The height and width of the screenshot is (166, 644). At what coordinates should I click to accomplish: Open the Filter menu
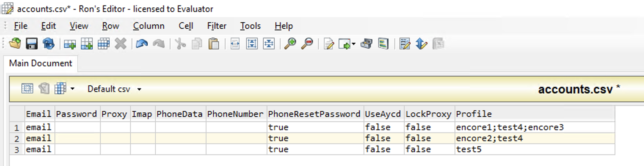[x=216, y=26]
